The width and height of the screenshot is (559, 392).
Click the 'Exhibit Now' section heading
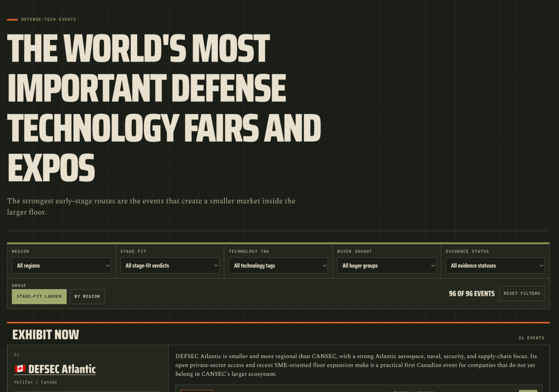click(x=45, y=335)
